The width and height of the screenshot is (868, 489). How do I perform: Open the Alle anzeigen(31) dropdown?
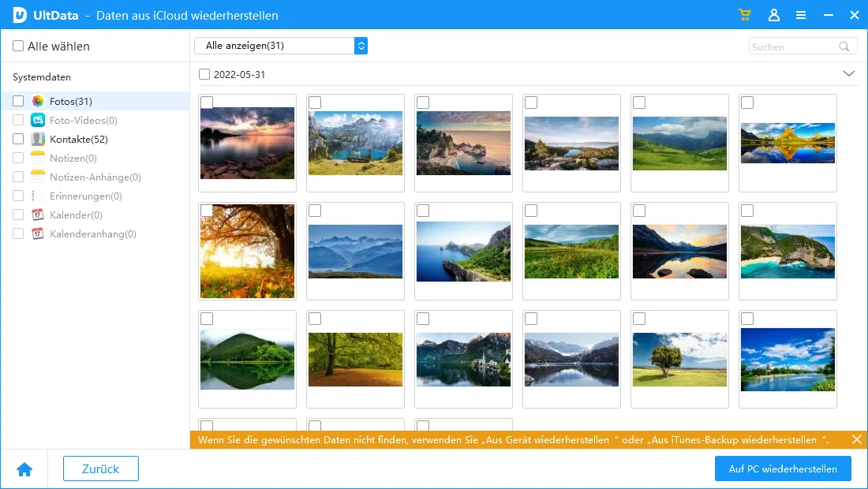[281, 46]
